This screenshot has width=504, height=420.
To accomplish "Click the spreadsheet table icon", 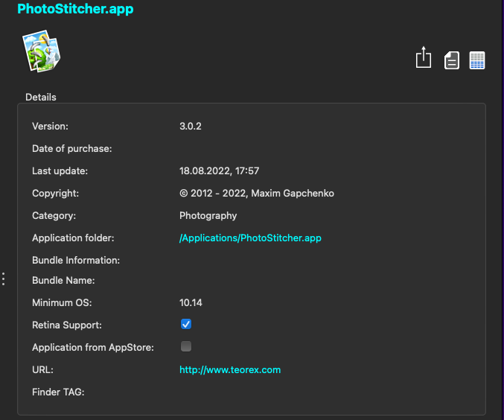I will coord(477,60).
